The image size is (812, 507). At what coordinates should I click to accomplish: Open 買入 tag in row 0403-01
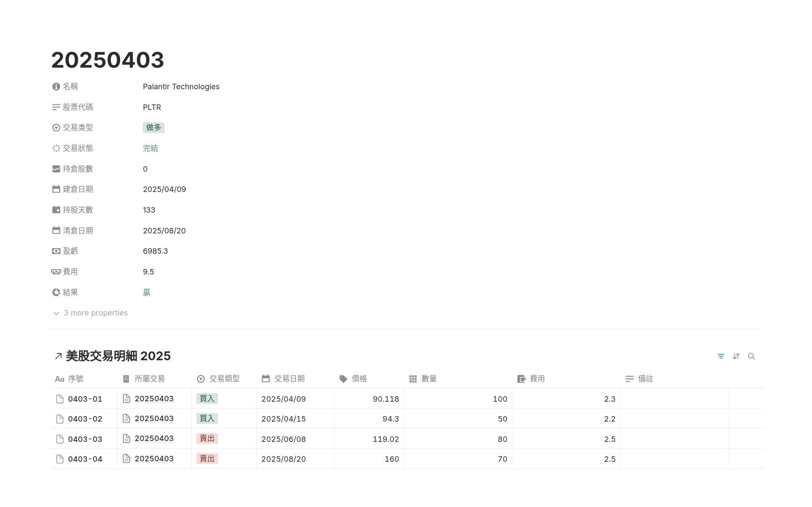pyautogui.click(x=207, y=399)
